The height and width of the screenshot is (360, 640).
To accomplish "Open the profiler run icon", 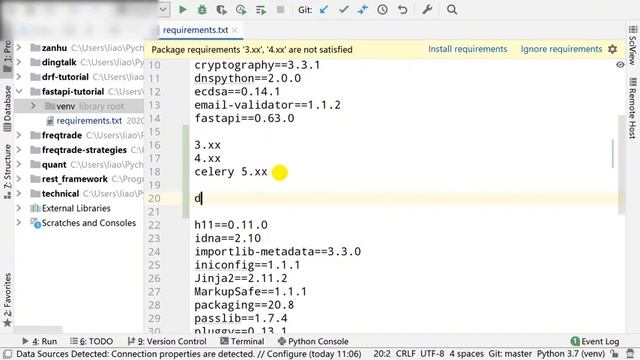I will tap(241, 9).
